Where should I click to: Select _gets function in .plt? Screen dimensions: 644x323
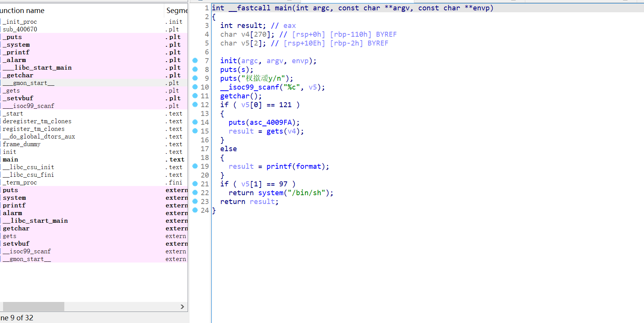point(94,91)
